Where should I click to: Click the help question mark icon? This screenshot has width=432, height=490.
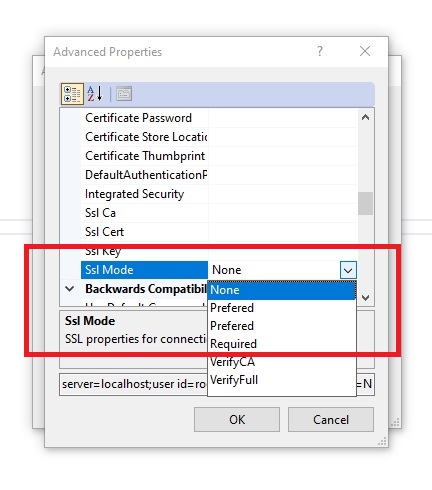coord(320,51)
